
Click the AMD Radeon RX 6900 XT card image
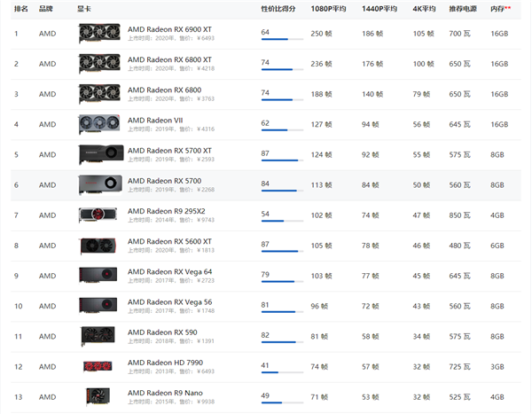pyautogui.click(x=99, y=34)
